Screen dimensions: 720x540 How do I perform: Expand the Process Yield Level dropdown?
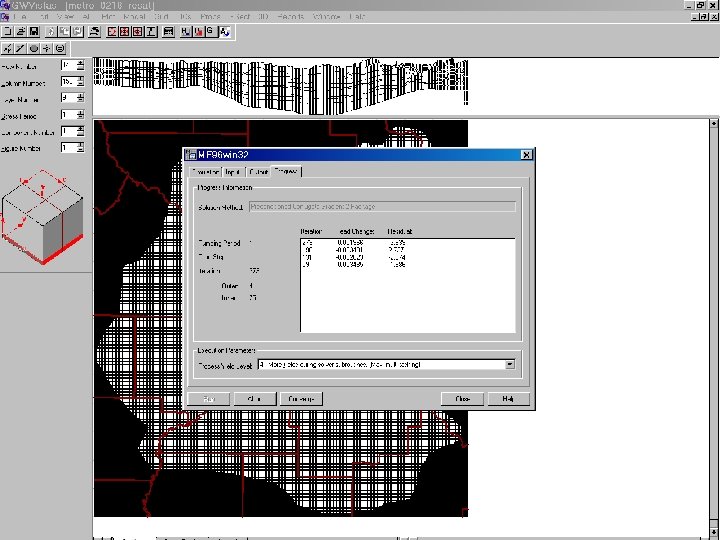(510, 365)
